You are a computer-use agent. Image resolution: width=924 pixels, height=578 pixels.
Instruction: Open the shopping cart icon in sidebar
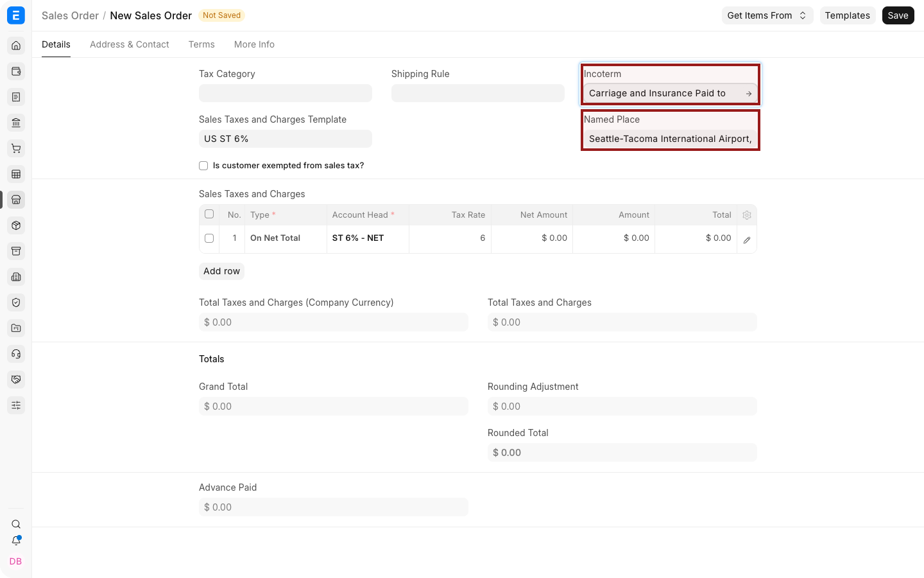pos(16,148)
